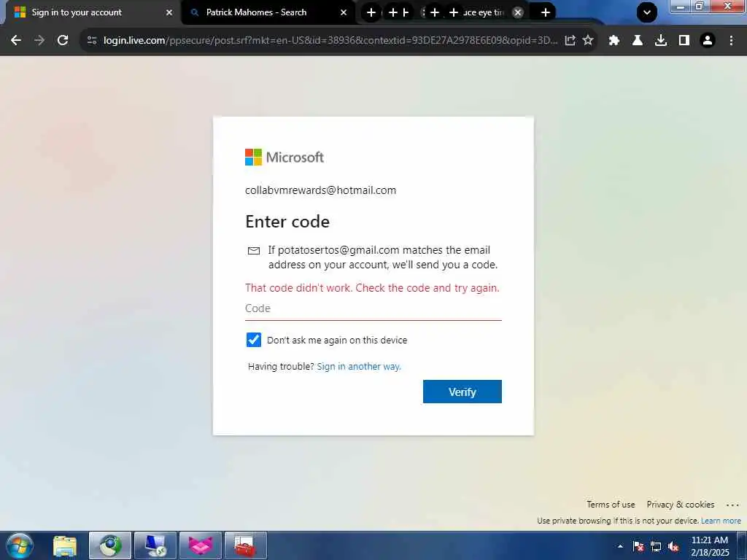Close the 'Sign in to your account' tab
Screen dimensions: 747x560
(169, 12)
